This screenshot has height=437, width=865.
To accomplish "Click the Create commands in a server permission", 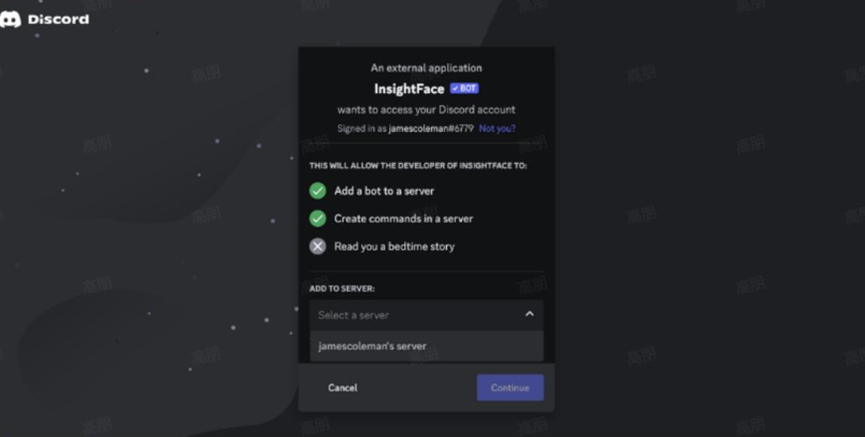I will tap(403, 218).
